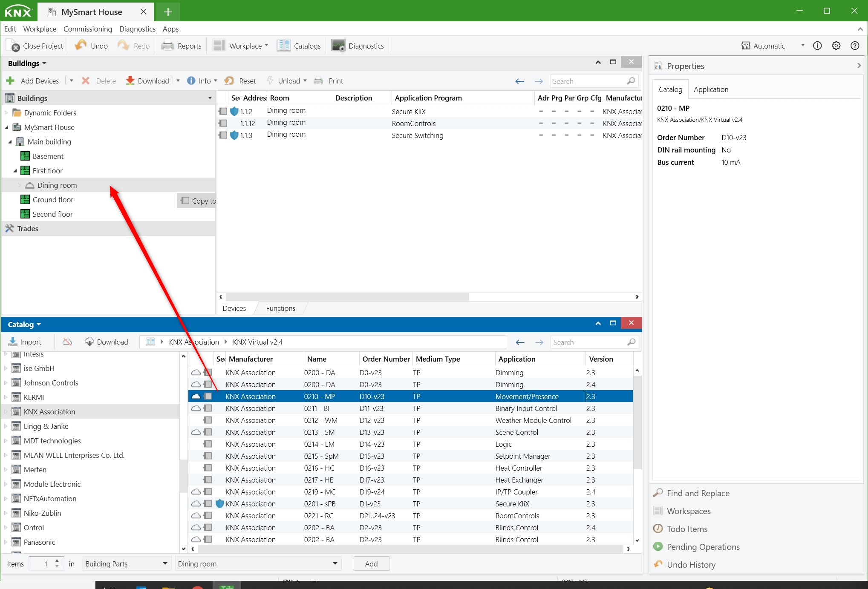Click the device list horizontal scrollbar
This screenshot has width=868, height=589.
[x=347, y=296]
